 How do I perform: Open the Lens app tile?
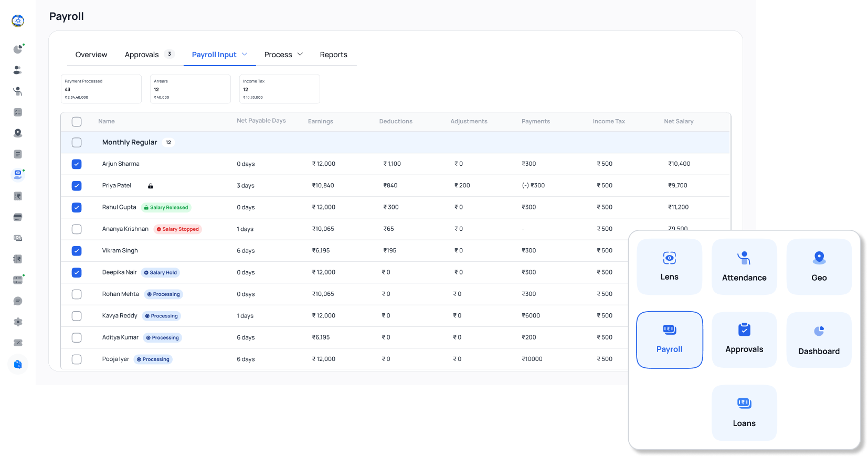(x=669, y=267)
